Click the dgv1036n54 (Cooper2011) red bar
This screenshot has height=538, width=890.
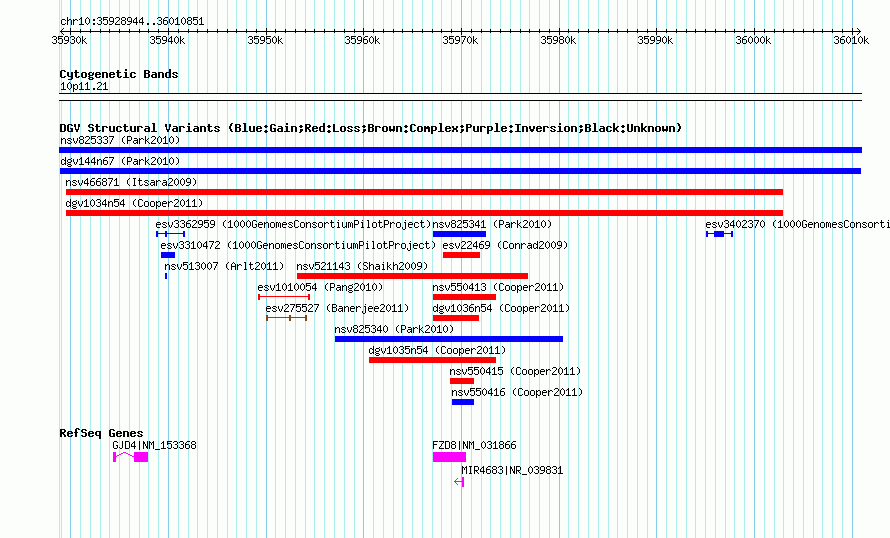[x=456, y=318]
